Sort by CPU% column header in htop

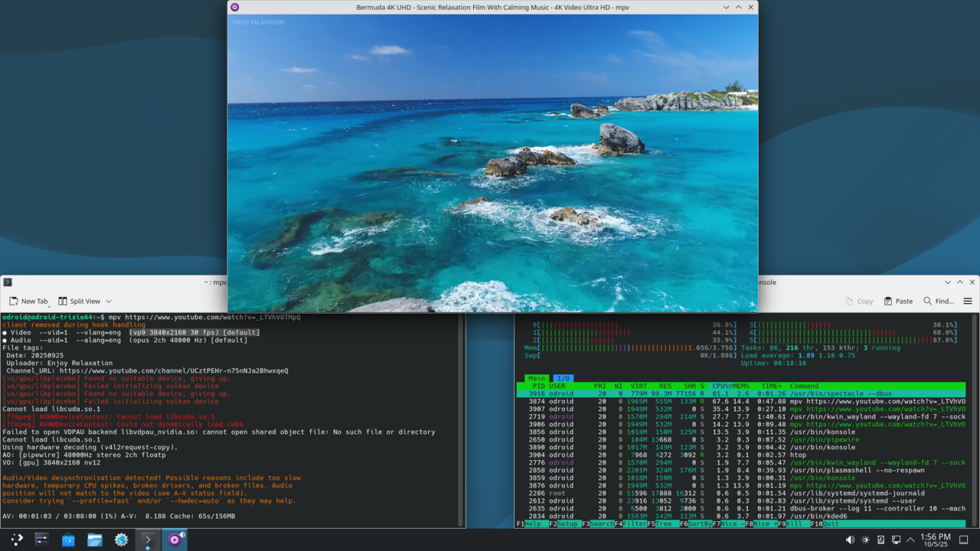pyautogui.click(x=721, y=386)
